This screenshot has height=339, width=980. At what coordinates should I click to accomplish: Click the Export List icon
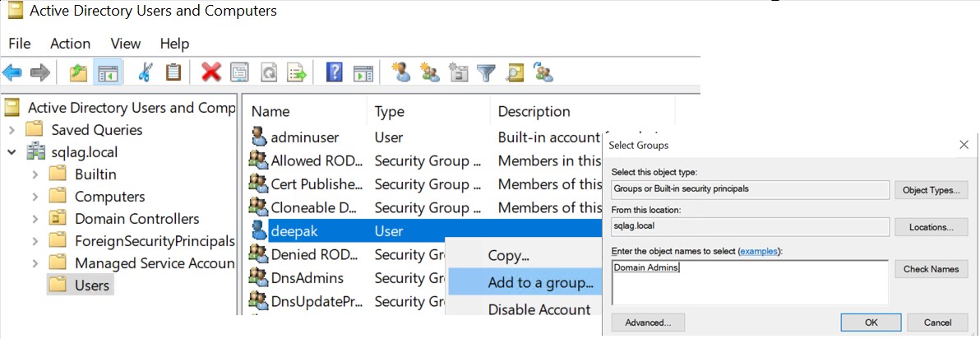tap(297, 72)
